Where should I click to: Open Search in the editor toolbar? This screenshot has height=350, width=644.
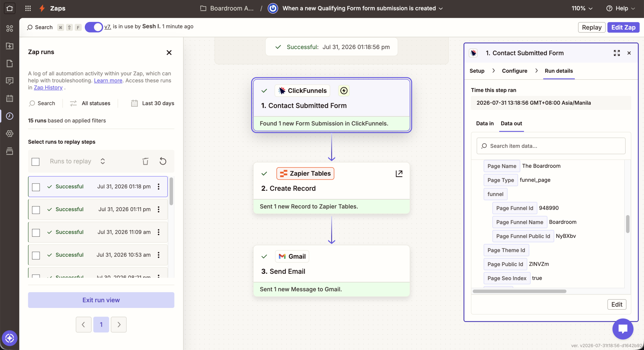click(40, 27)
